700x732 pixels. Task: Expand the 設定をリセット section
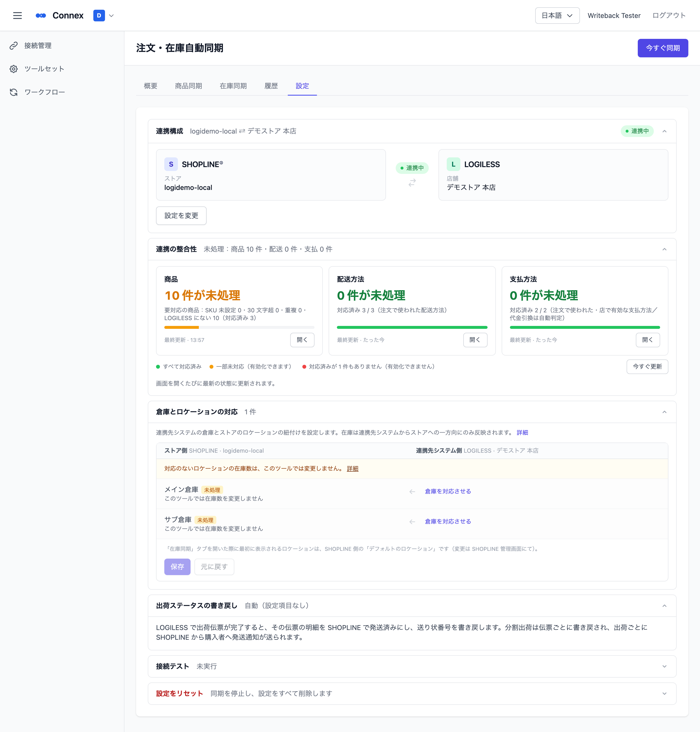coord(664,693)
